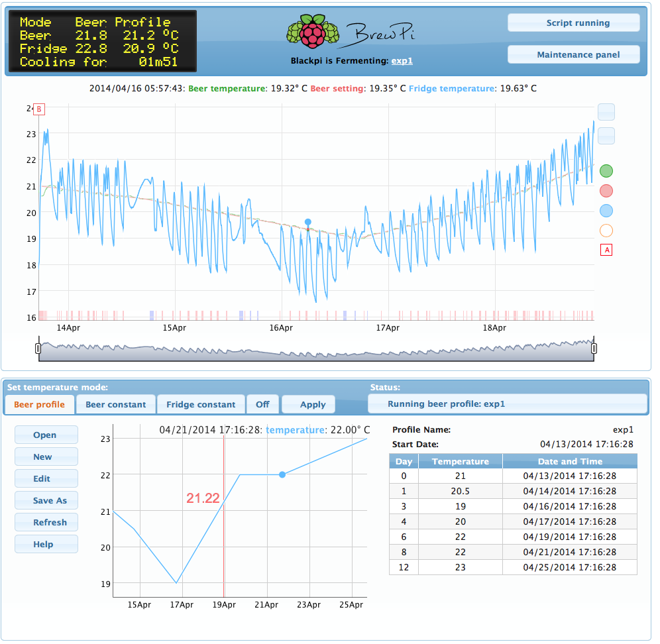
Task: Click the red A annotation marker
Action: pyautogui.click(x=606, y=250)
